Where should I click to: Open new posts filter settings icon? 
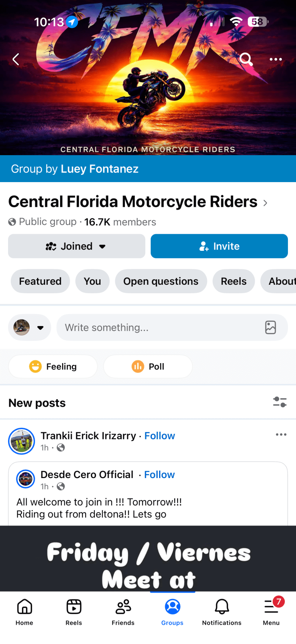(280, 402)
